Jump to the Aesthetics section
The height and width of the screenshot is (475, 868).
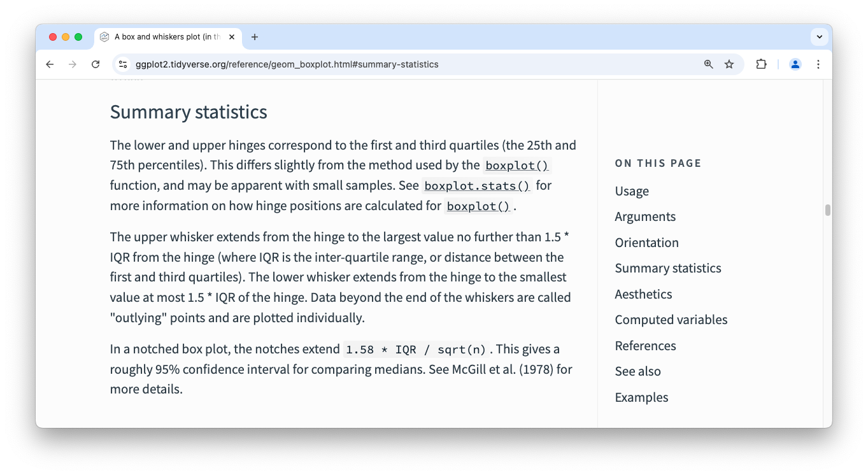643,294
